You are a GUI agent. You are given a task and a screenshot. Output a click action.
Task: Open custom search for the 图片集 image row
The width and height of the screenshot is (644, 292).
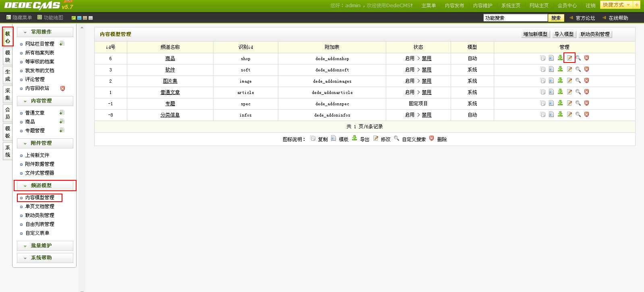pyautogui.click(x=578, y=81)
